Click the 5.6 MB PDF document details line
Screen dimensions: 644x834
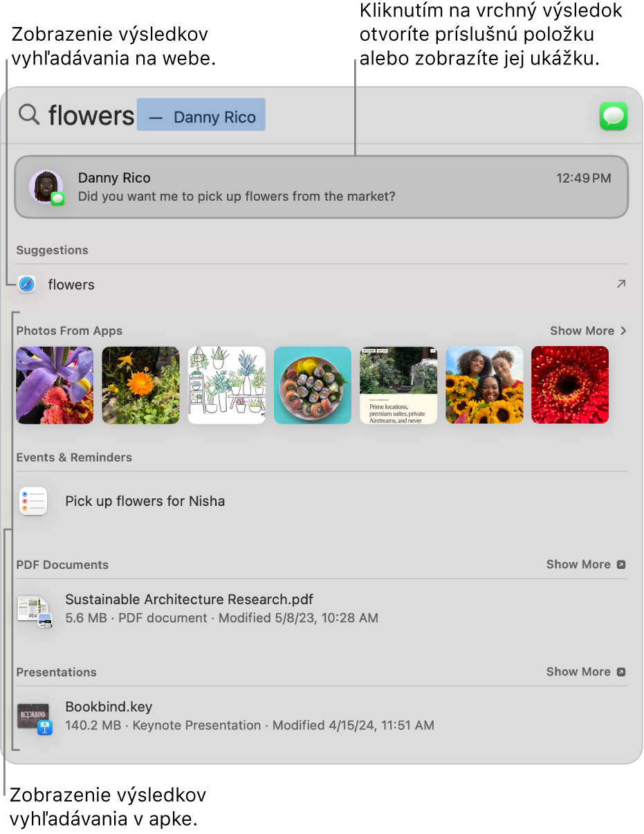(x=221, y=618)
